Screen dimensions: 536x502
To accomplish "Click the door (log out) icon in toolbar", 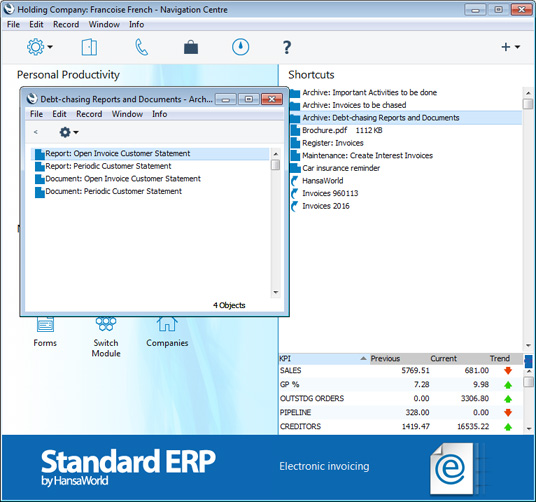I will click(x=89, y=47).
